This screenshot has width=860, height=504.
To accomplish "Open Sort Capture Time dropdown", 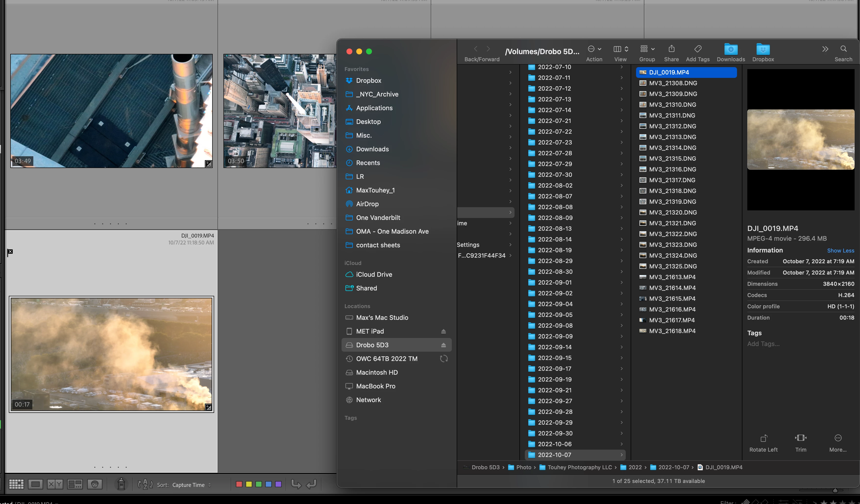I will (191, 485).
